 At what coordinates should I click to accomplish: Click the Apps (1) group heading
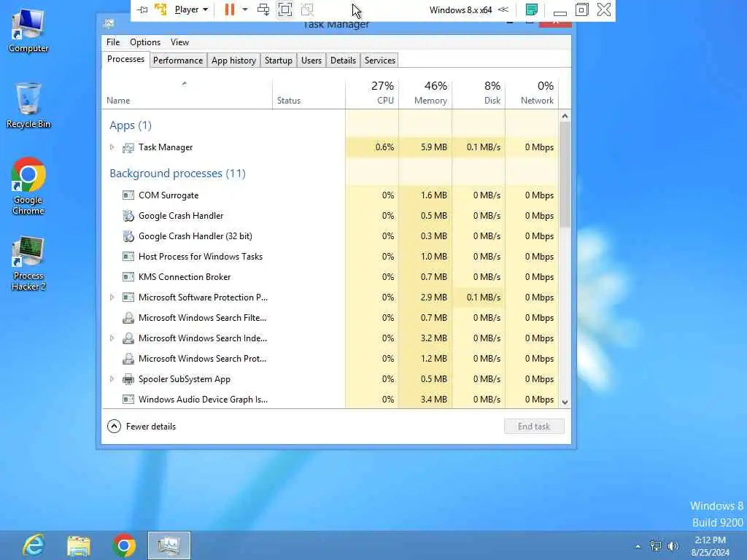[x=131, y=125]
